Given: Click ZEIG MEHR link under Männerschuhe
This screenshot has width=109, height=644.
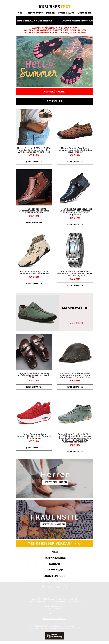Looking at the screenshot, I should click(76, 323).
